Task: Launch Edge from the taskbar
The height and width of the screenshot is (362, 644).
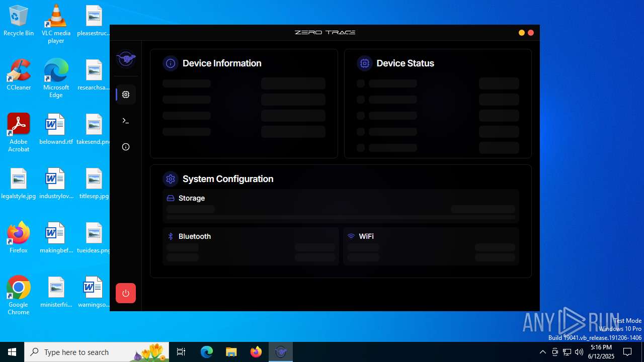Action: tap(207, 352)
